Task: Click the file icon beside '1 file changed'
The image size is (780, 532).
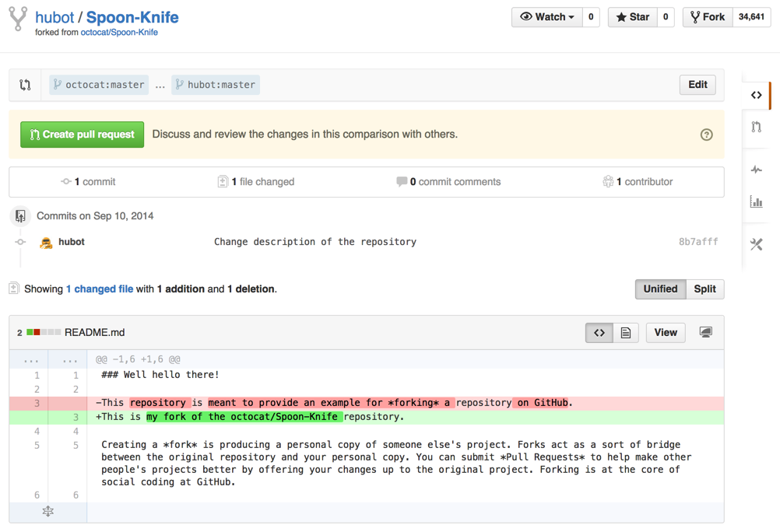Action: point(223,182)
